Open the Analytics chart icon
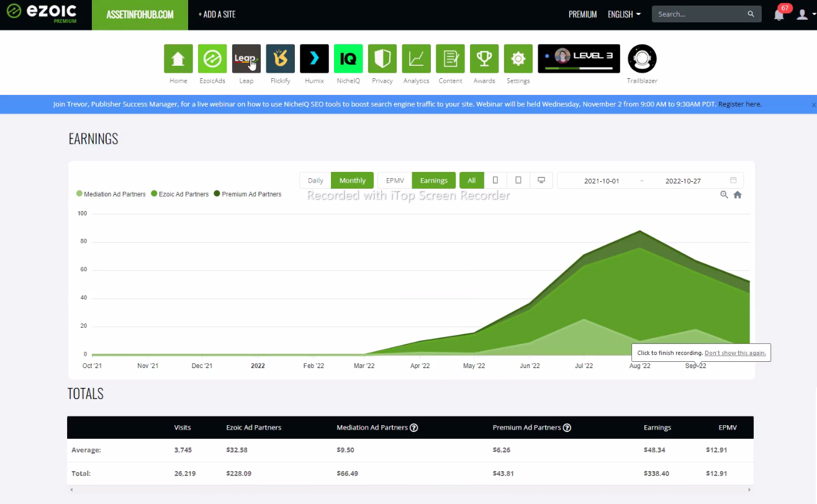 (416, 58)
